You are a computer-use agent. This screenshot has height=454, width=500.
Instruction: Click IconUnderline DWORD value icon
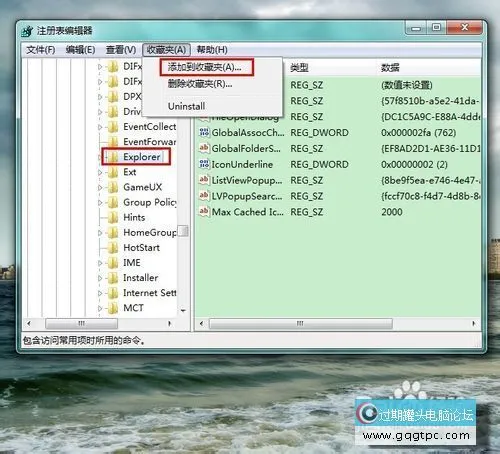click(204, 164)
